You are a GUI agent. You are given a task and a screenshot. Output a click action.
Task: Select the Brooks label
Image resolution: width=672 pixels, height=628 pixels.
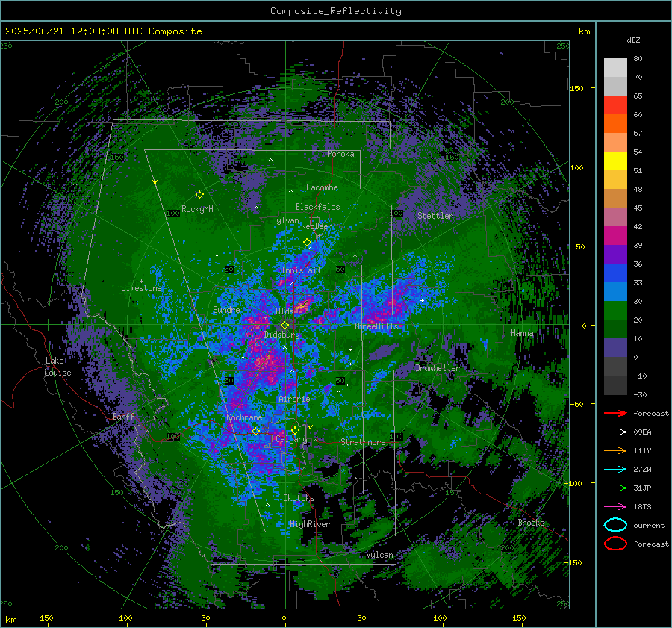531,523
